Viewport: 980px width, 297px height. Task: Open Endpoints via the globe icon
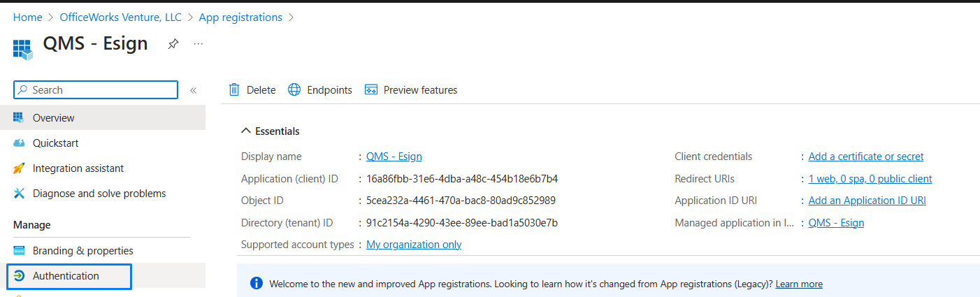click(x=294, y=89)
